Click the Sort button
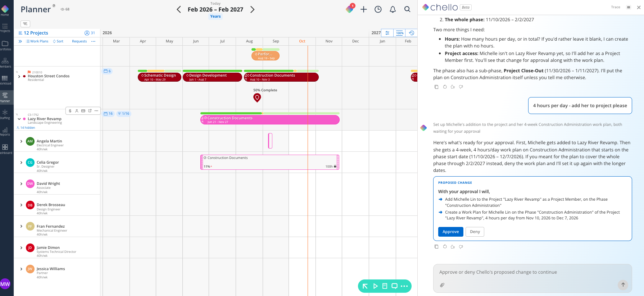 58,41
